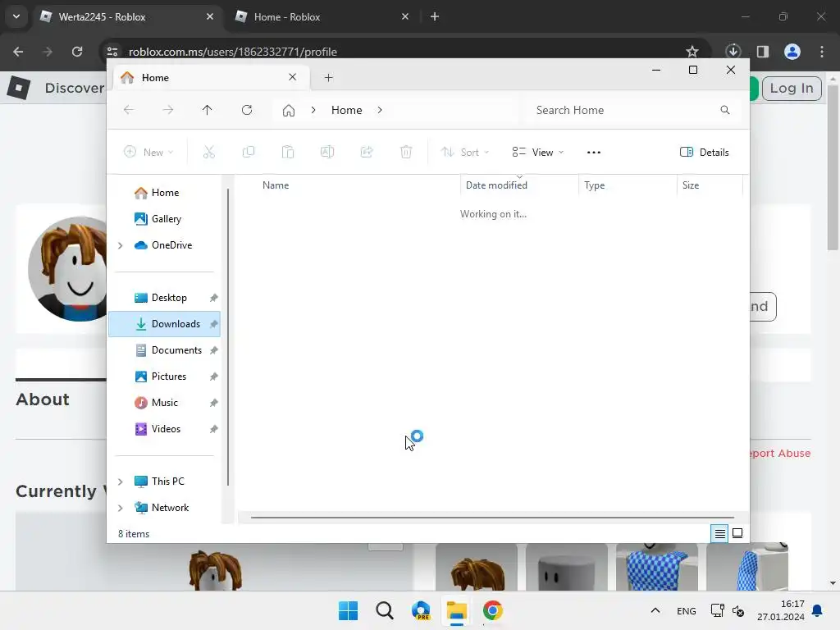Click the Chrome icon on the taskbar

click(x=493, y=610)
